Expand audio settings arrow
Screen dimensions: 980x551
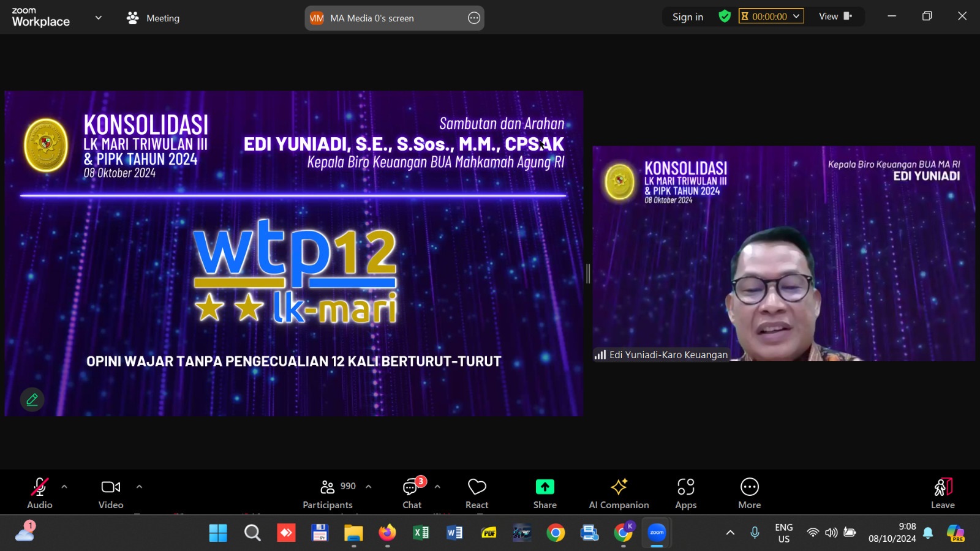64,487
